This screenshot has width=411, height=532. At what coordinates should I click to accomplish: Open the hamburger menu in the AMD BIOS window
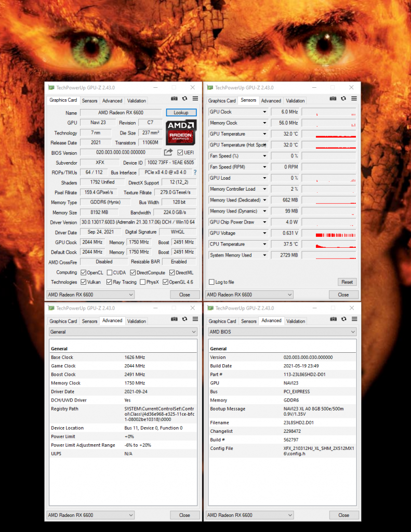(355, 319)
